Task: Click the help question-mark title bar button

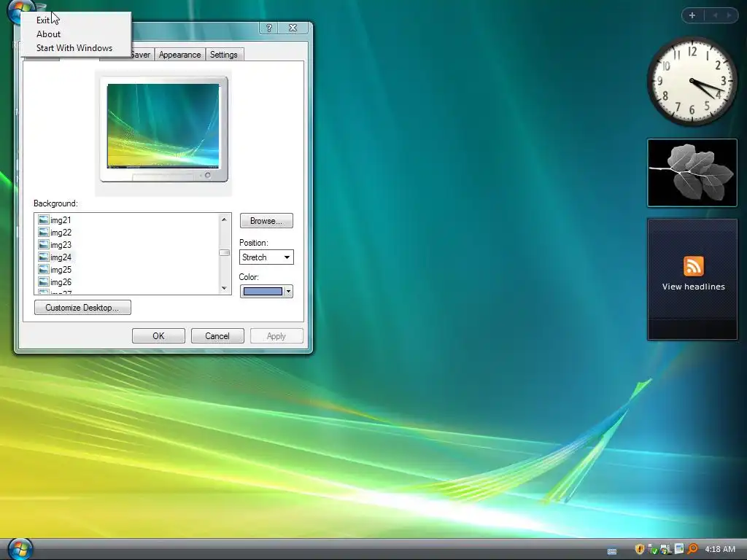Action: pyautogui.click(x=268, y=28)
